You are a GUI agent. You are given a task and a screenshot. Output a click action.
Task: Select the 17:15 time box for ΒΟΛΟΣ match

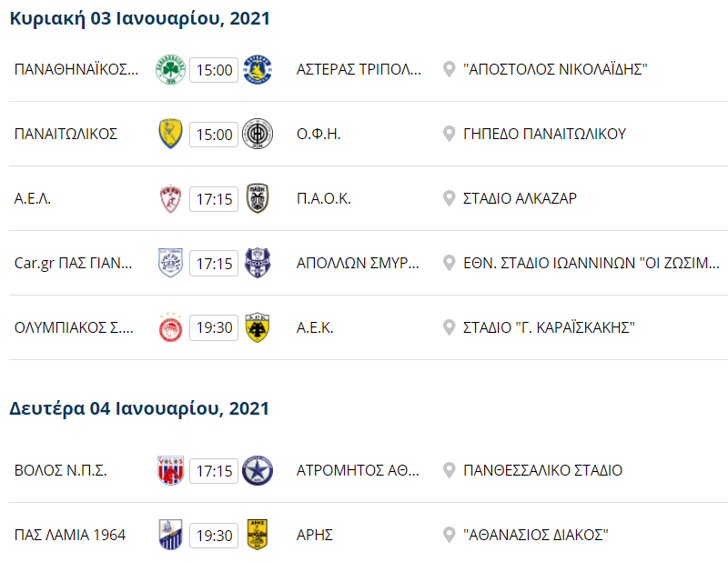coord(214,471)
